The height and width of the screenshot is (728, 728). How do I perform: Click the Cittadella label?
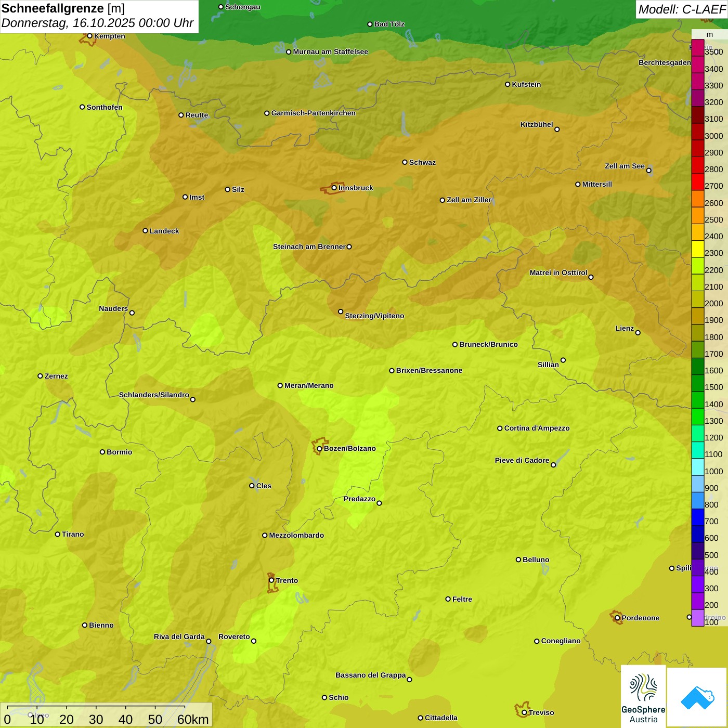click(441, 718)
